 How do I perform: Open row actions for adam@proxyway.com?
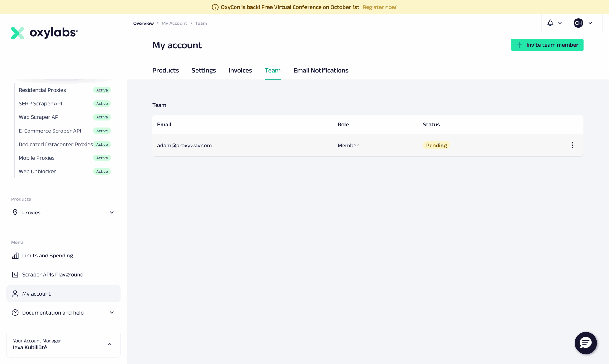click(572, 145)
